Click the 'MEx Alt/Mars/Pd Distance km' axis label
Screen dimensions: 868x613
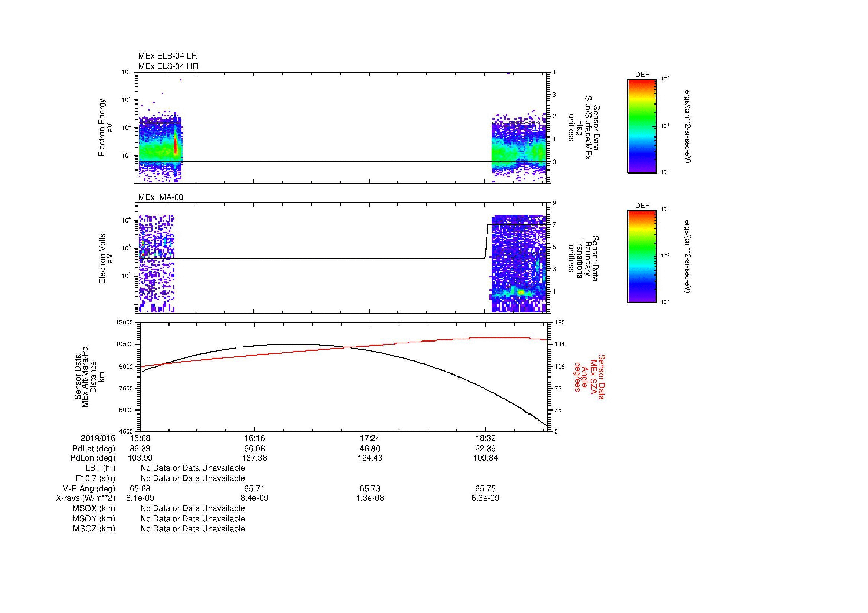click(89, 377)
